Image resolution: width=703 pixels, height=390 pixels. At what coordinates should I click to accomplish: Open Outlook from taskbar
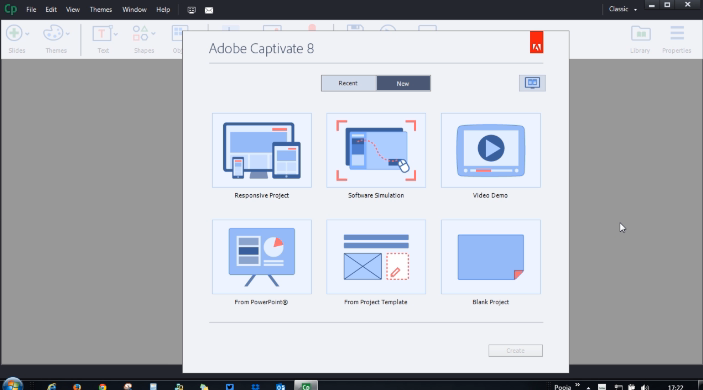281,386
